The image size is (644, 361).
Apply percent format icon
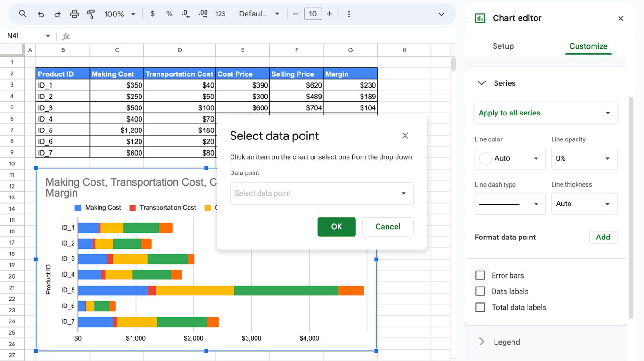coord(169,14)
